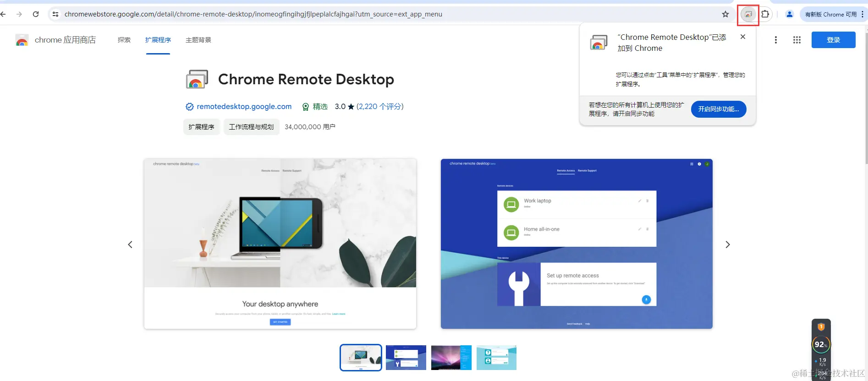Open the 2,220 个评分 ratings link
Screen dimensions: 868x381
pos(380,106)
